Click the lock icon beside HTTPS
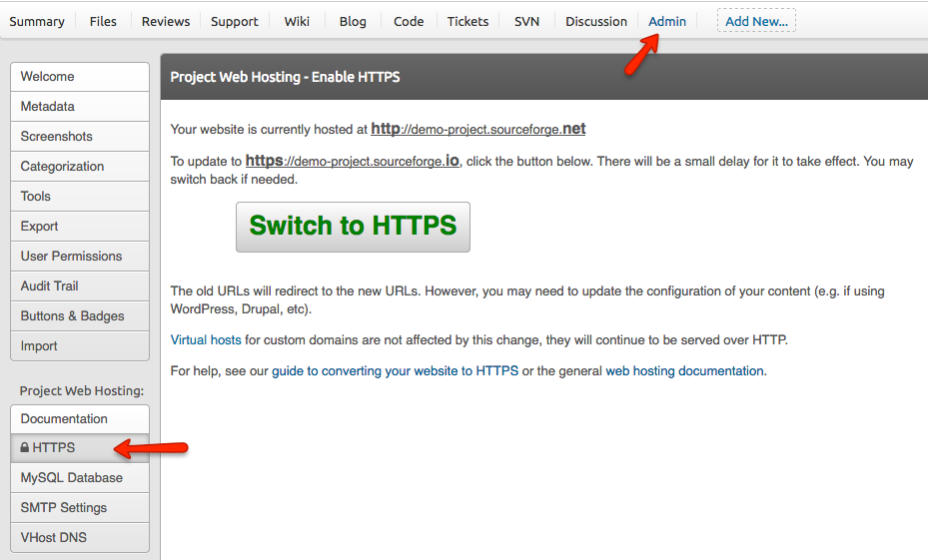 click(x=25, y=448)
